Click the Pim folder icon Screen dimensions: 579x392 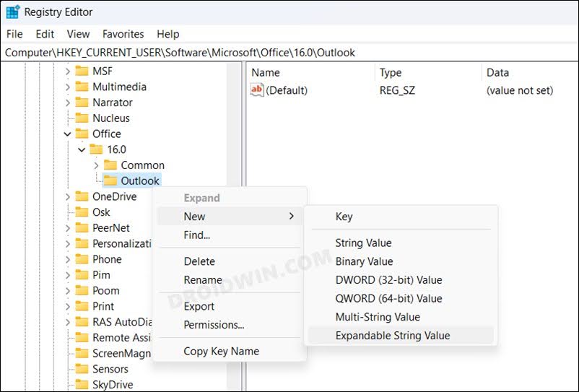pos(82,275)
